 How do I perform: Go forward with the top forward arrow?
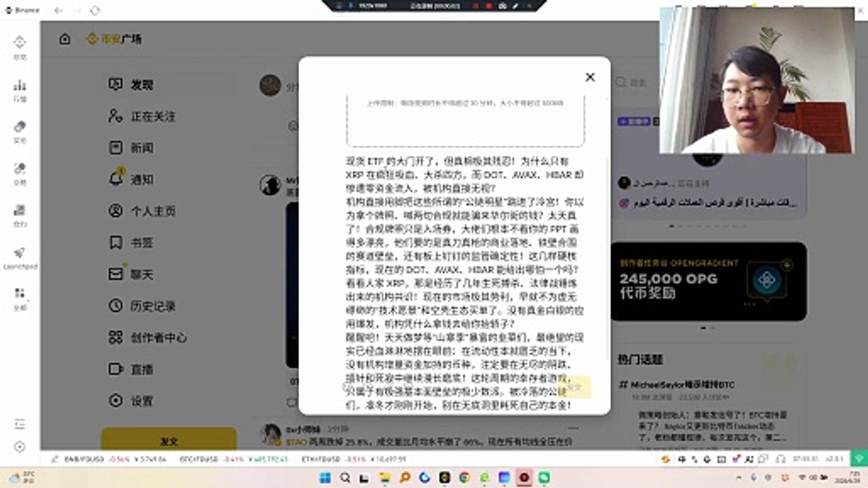77,10
